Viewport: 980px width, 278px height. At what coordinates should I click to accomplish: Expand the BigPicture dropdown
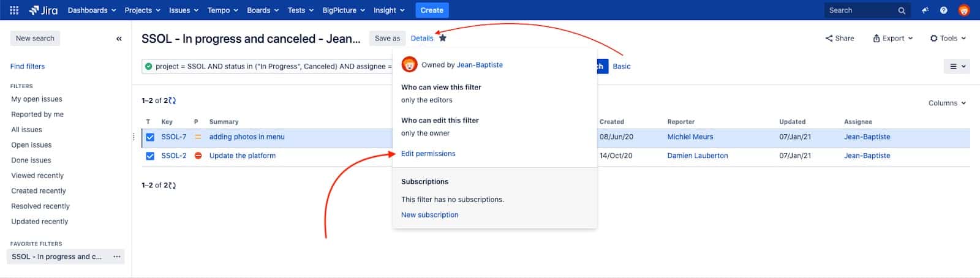(344, 10)
